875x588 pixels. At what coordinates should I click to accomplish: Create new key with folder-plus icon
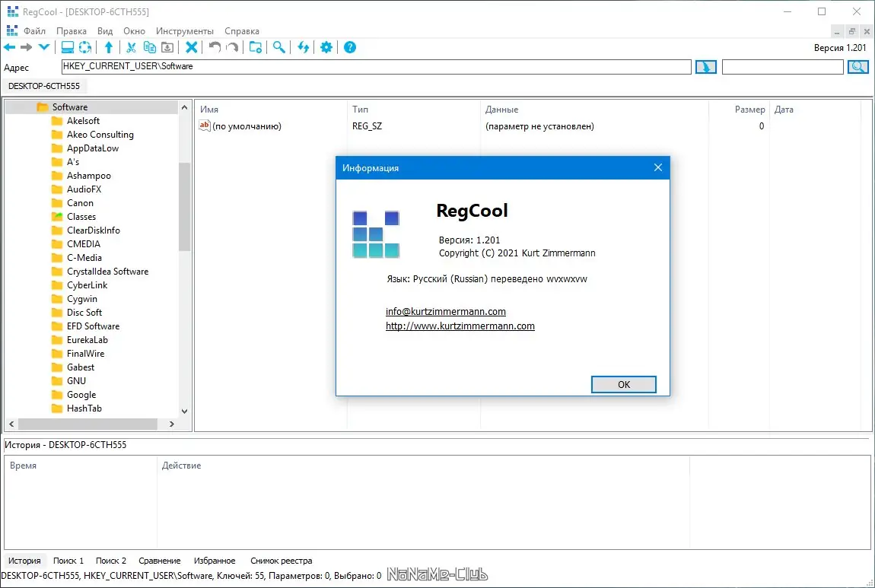256,47
